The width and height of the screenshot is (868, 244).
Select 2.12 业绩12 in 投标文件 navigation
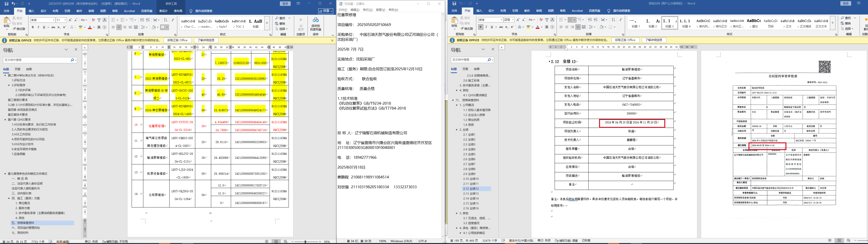point(477,189)
